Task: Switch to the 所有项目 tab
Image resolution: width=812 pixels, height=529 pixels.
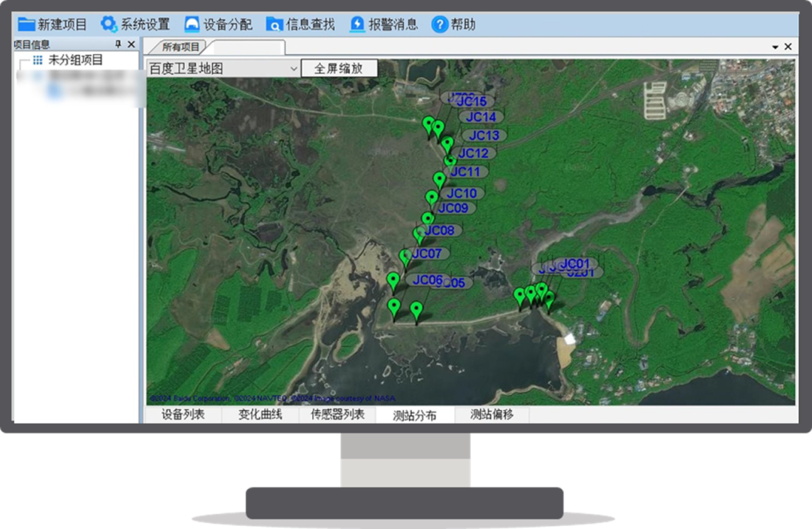Action: pyautogui.click(x=181, y=47)
